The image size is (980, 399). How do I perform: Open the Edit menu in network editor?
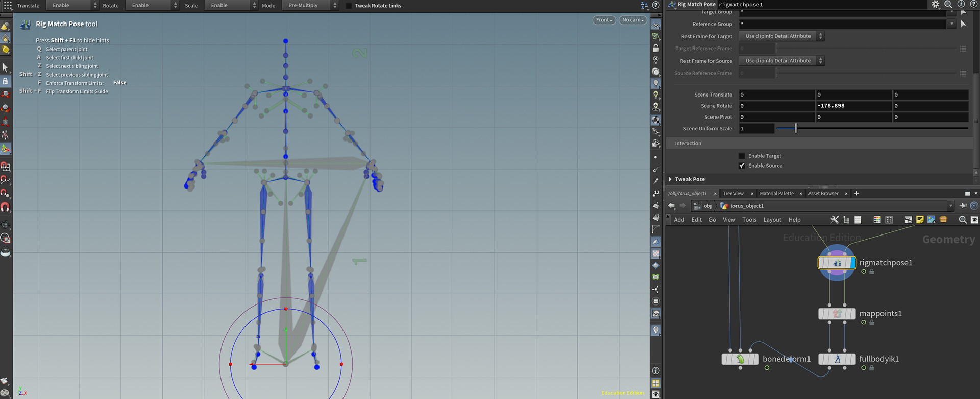tap(696, 220)
